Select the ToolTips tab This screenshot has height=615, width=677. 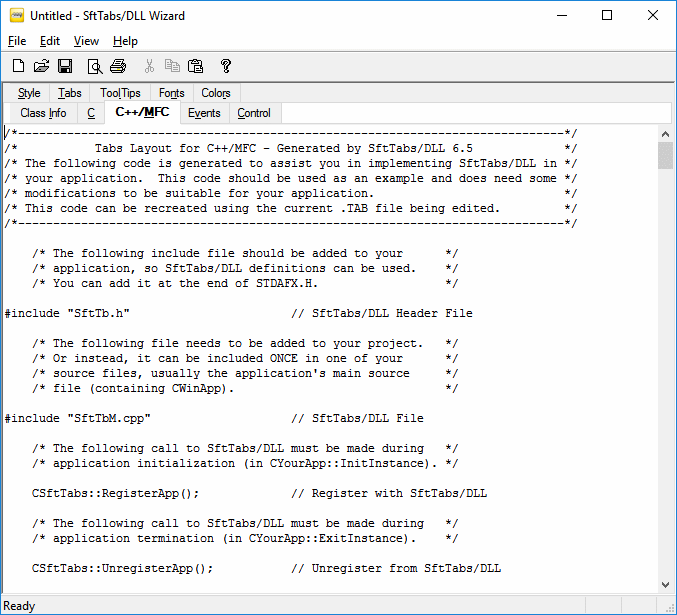pyautogui.click(x=120, y=93)
